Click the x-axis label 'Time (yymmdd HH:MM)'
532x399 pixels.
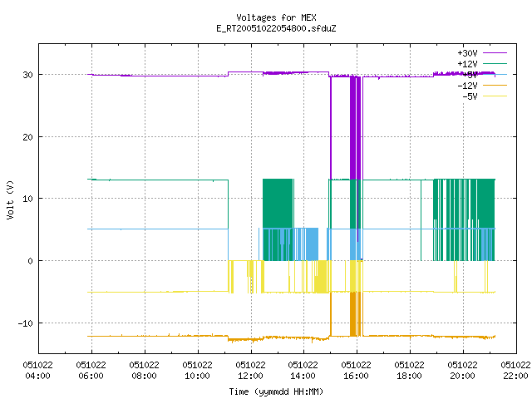point(276,392)
